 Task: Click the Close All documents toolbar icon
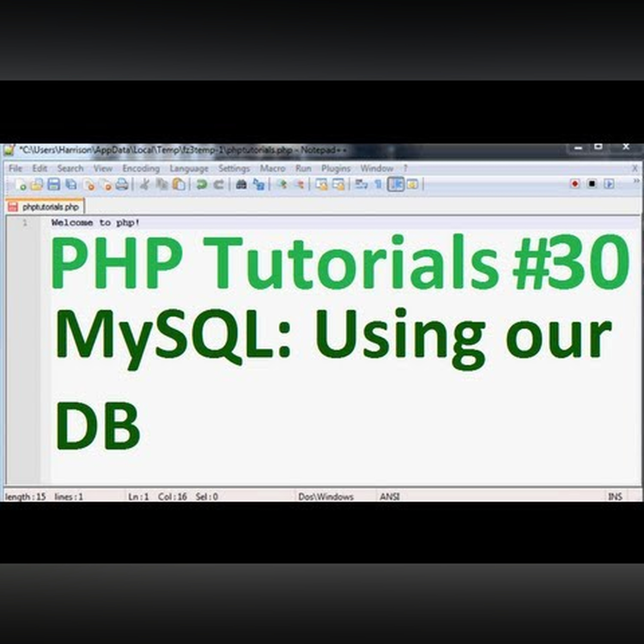(x=106, y=184)
